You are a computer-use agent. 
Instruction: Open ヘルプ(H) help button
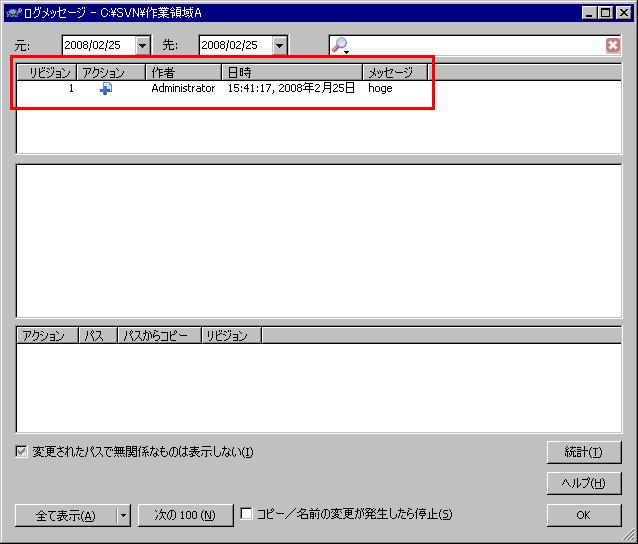click(x=584, y=483)
